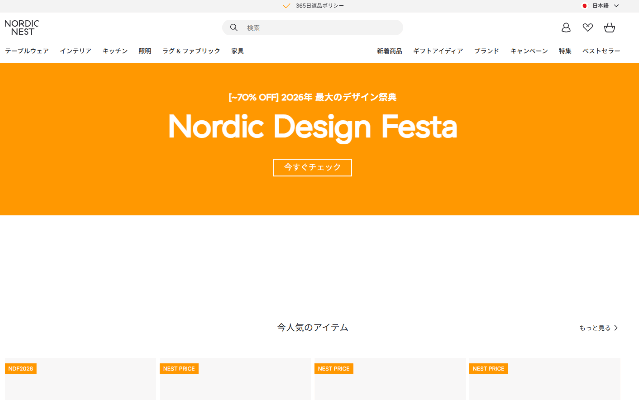Open the ラグ & ファブリック menu
This screenshot has height=400, width=639.
click(x=191, y=51)
